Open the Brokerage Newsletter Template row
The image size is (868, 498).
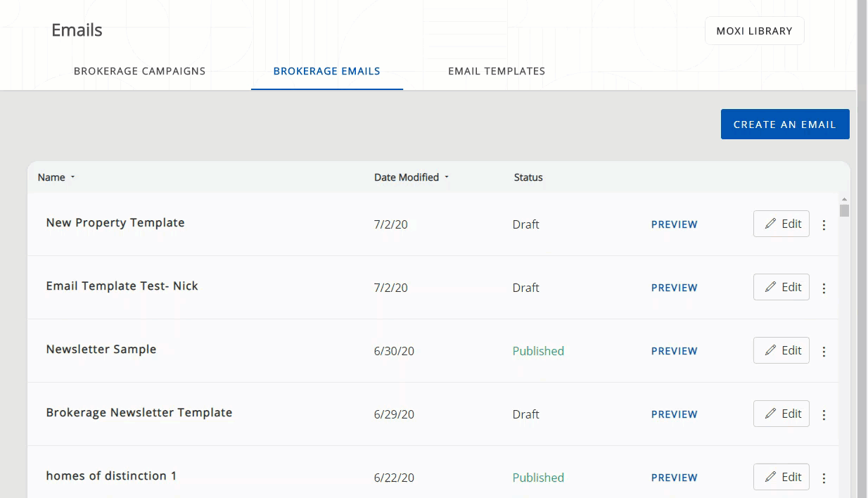(139, 413)
